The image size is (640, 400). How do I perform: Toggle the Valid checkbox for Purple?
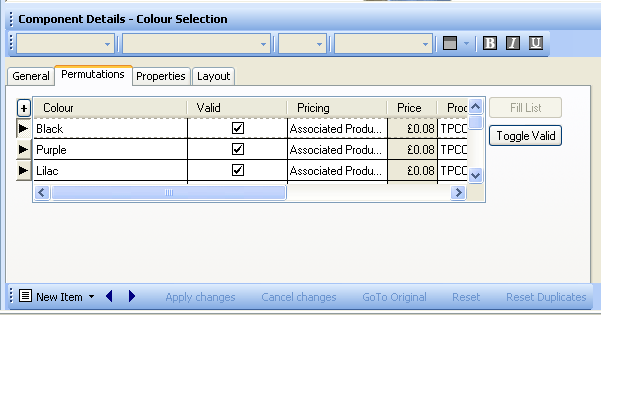[238, 149]
